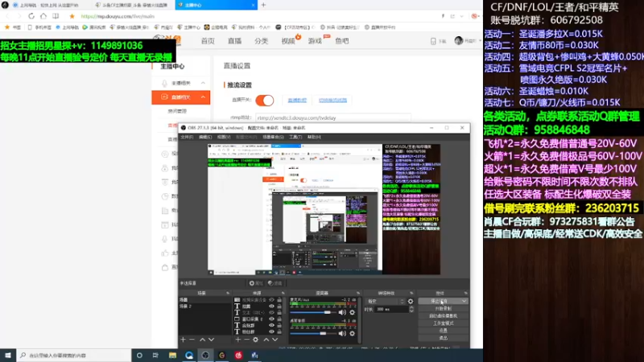Pop out the Scenes dock panel
This screenshot has width=644, height=362.
tap(228, 293)
